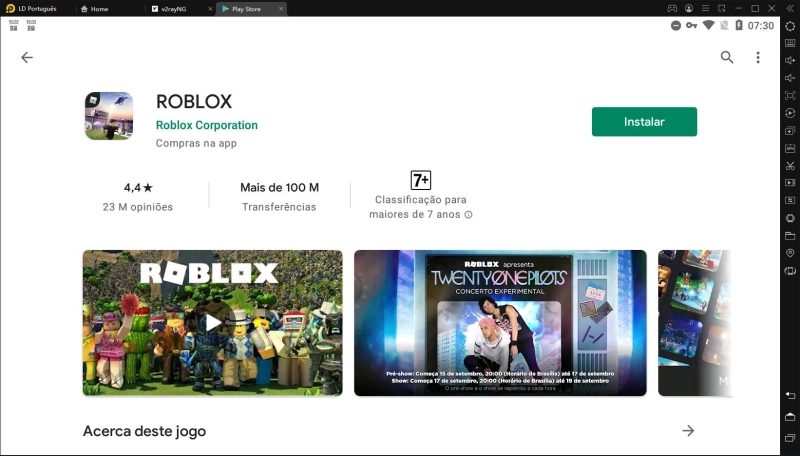Switch to the v2rayNG tab
Image resolution: width=800 pixels, height=456 pixels.
pyautogui.click(x=174, y=8)
